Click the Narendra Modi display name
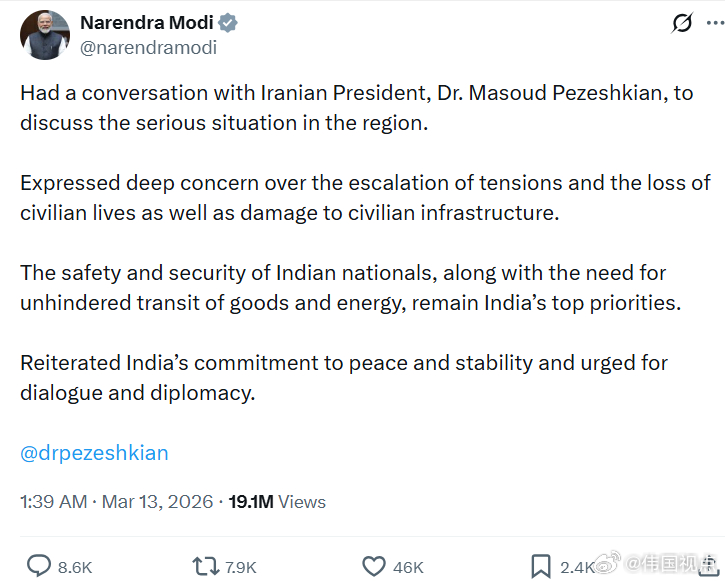Image resolution: width=725 pixels, height=582 pixels. coord(145,23)
